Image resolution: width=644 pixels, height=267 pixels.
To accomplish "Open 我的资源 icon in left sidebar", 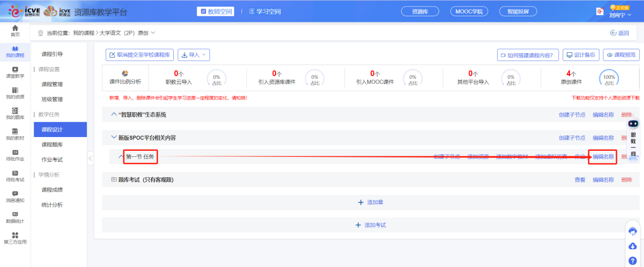I will 15,93.
